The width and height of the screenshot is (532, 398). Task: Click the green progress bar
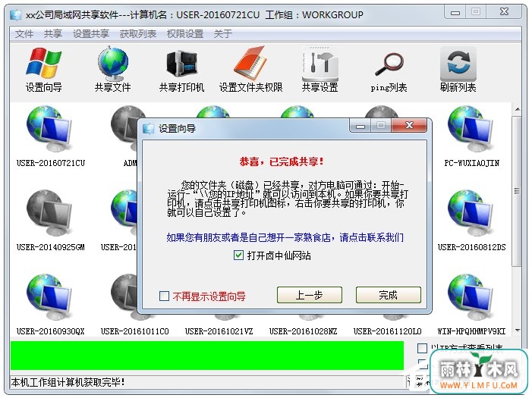(x=207, y=356)
